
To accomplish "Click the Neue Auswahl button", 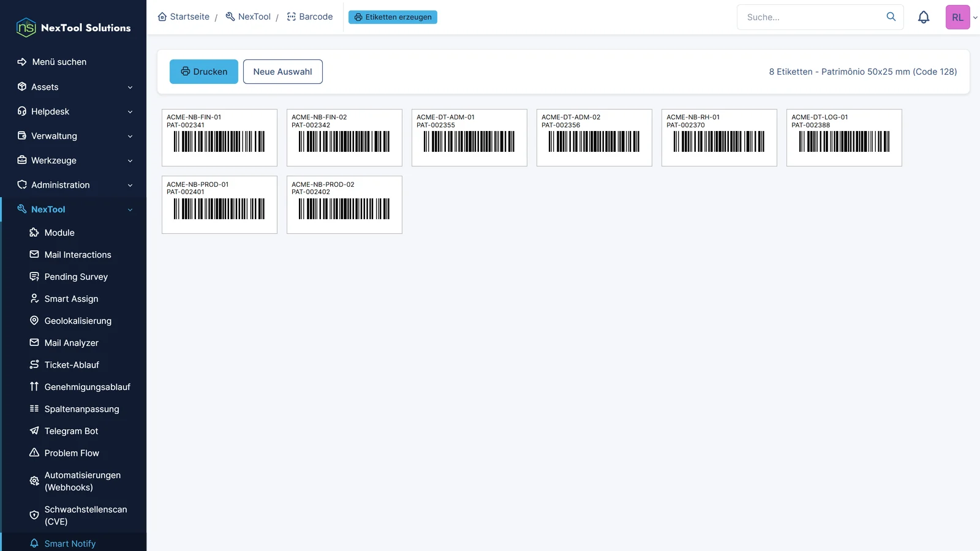I will (283, 72).
